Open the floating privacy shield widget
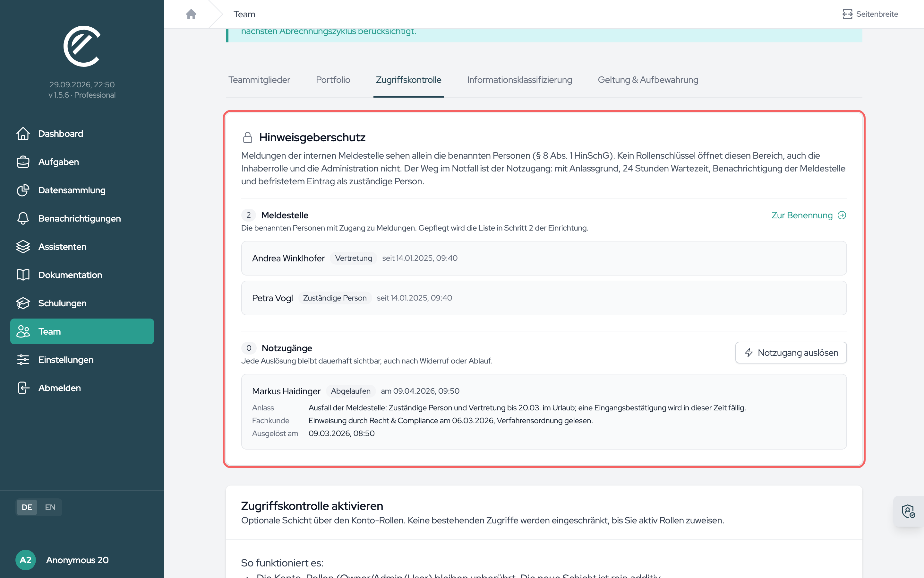Viewport: 924px width, 578px height. [x=908, y=511]
